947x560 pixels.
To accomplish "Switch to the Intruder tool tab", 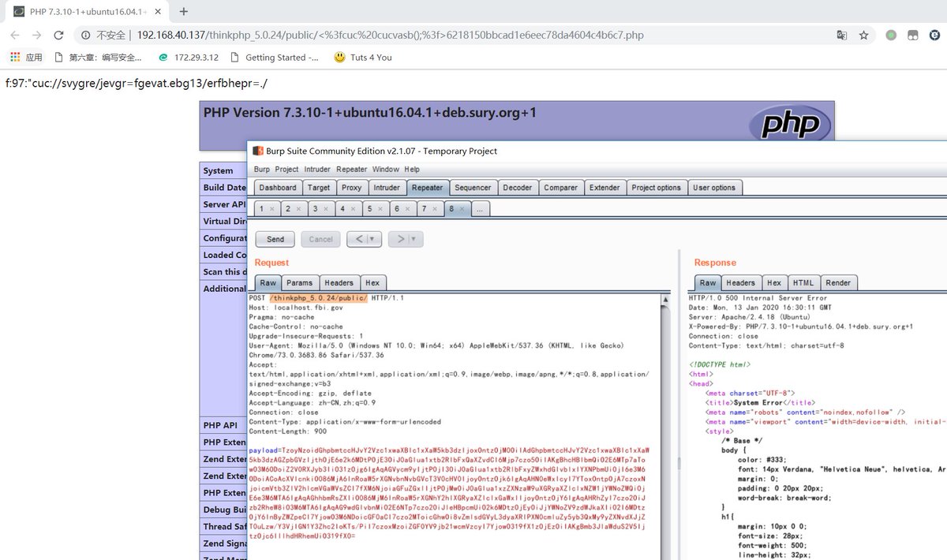I will 387,188.
